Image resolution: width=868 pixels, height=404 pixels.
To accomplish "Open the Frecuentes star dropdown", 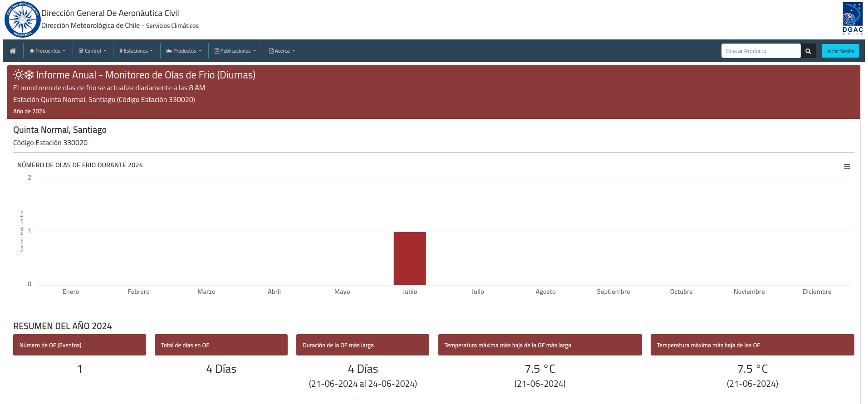I will tap(48, 51).
